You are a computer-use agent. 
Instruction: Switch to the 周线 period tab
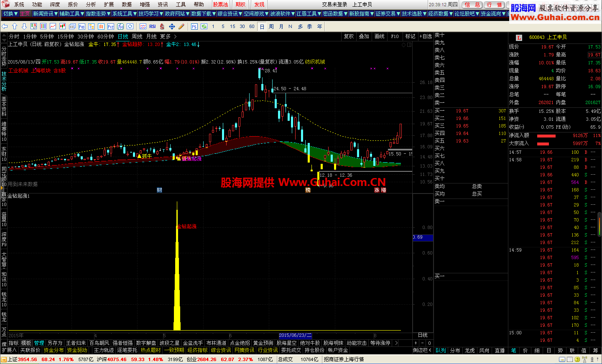click(x=137, y=36)
